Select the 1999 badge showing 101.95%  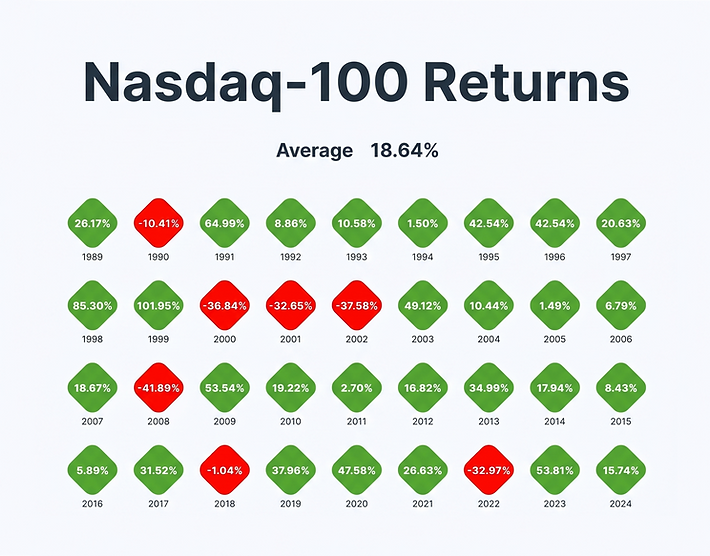click(x=158, y=306)
